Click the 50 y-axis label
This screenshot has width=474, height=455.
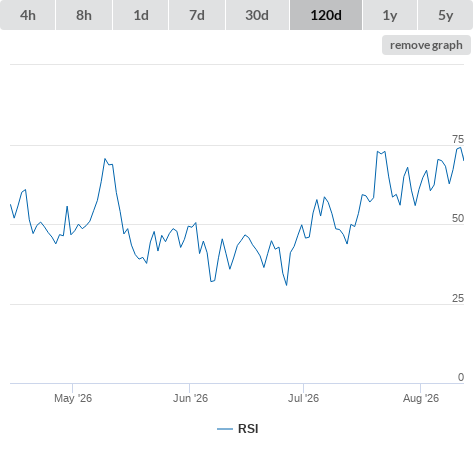pos(458,218)
